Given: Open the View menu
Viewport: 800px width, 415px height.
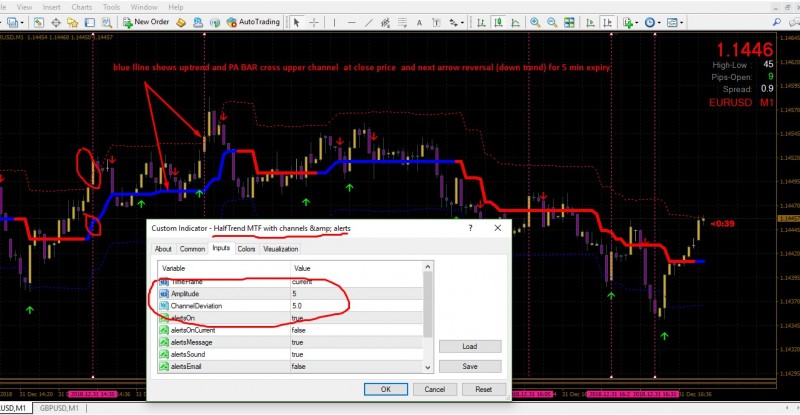Looking at the screenshot, I should (24, 7).
